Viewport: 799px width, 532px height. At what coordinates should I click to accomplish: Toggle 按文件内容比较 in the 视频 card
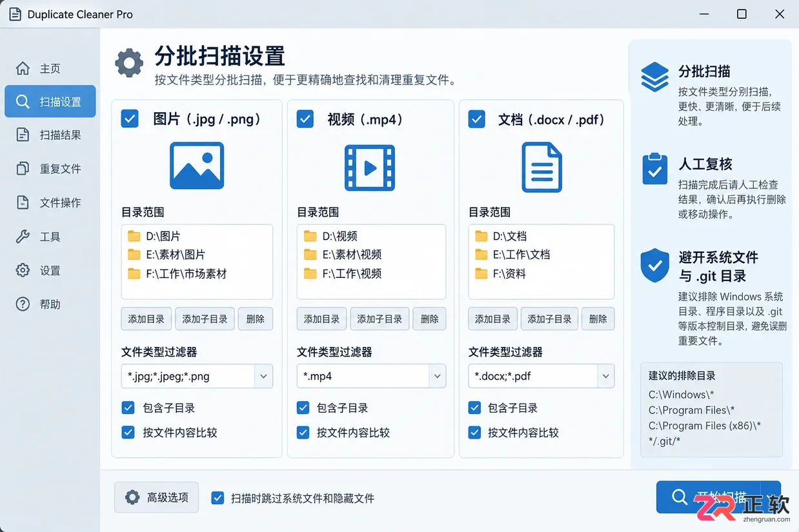pyautogui.click(x=303, y=432)
